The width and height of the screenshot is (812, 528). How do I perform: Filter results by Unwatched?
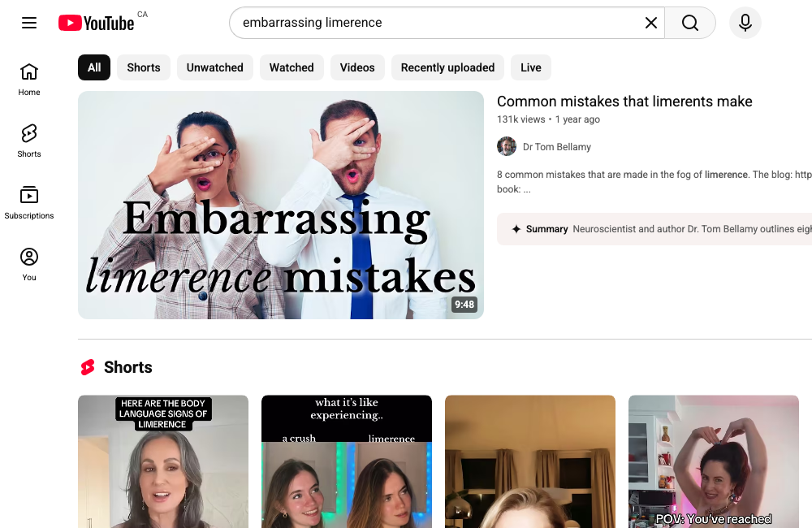pyautogui.click(x=215, y=67)
